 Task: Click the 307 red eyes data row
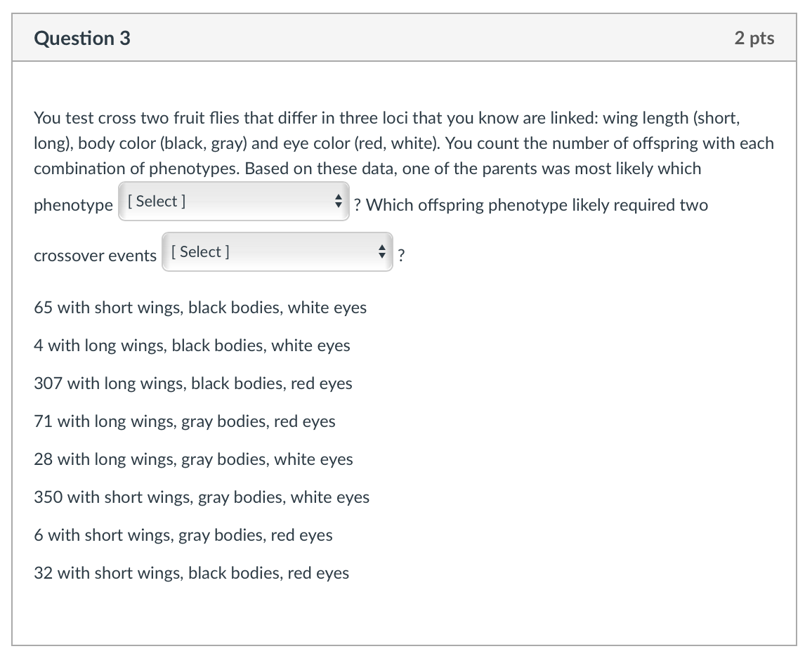point(193,383)
